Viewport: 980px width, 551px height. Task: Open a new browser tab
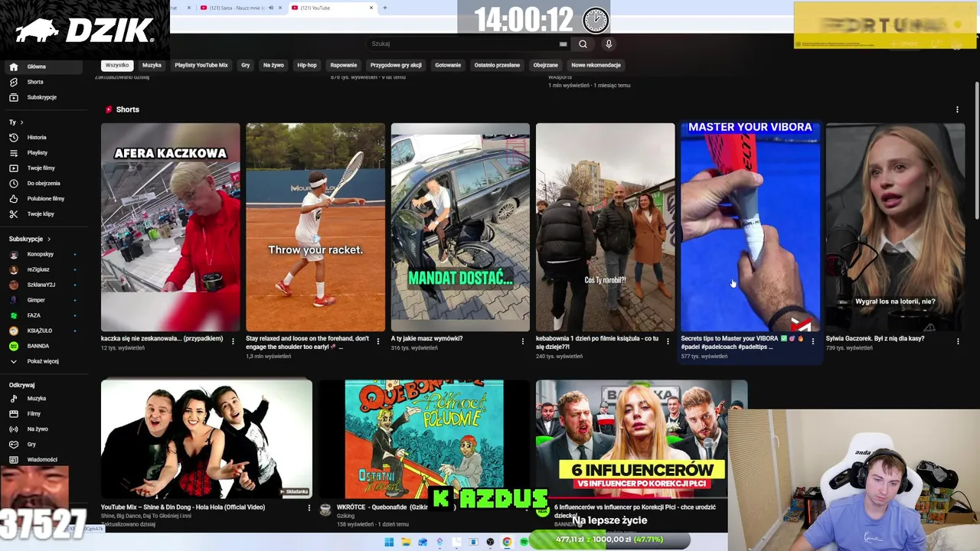(x=384, y=8)
